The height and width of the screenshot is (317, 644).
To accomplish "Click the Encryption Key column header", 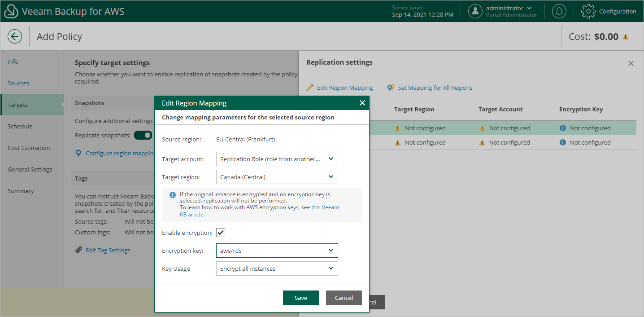I will [x=581, y=109].
